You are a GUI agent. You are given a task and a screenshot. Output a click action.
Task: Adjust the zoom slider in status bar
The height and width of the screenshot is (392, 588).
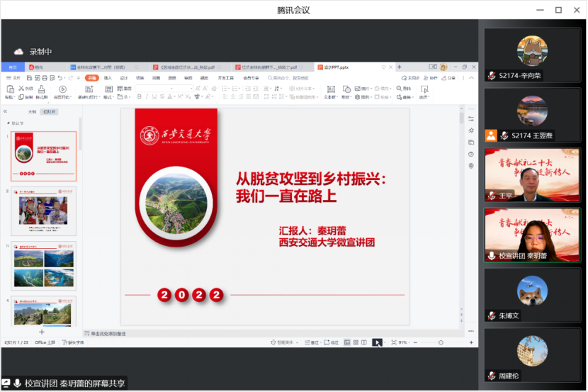[x=439, y=342]
